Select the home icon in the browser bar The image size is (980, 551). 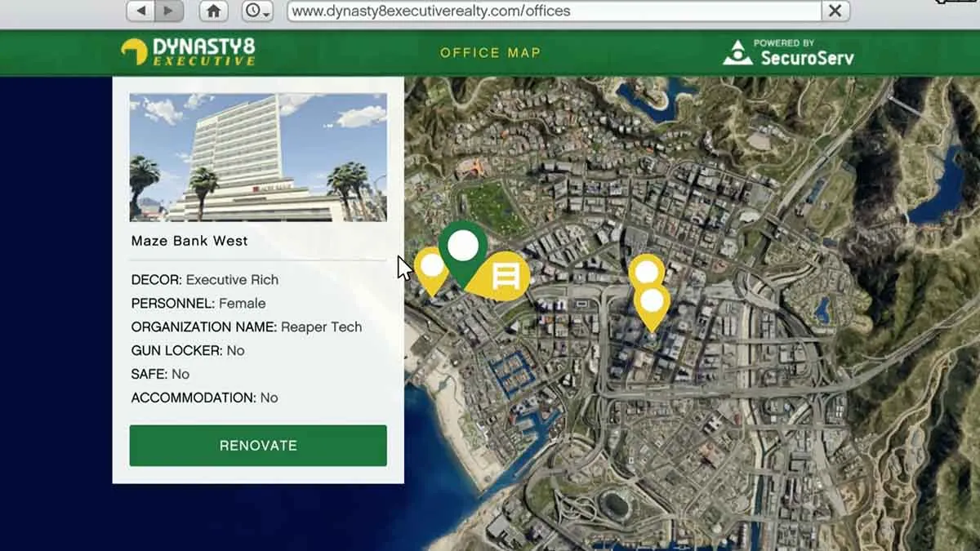[213, 11]
